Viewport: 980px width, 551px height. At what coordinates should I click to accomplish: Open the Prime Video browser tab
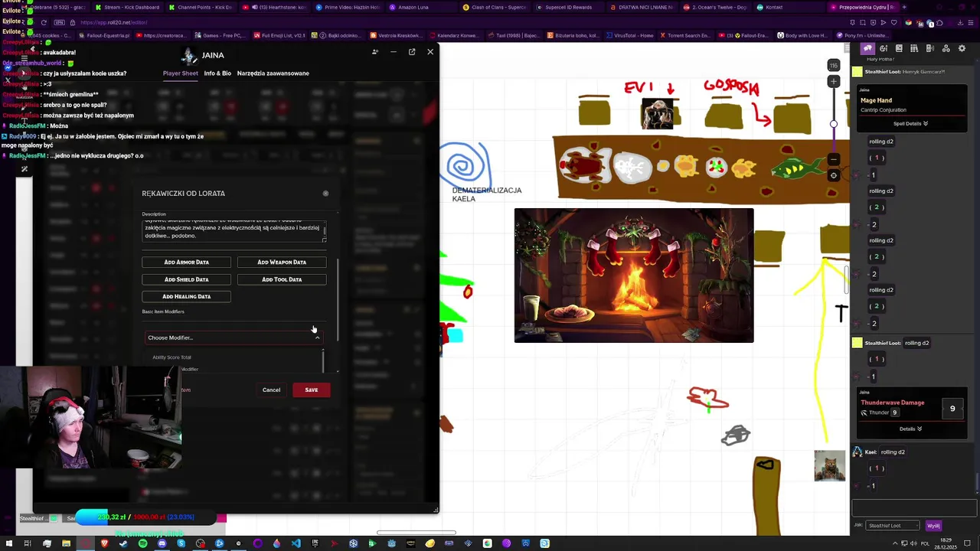(348, 7)
